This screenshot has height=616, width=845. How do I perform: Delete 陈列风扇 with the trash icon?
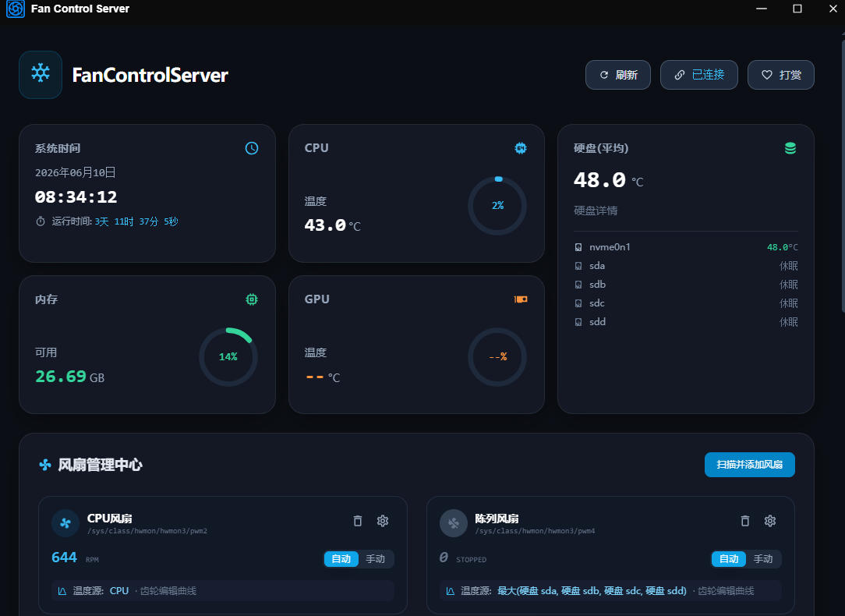click(744, 521)
